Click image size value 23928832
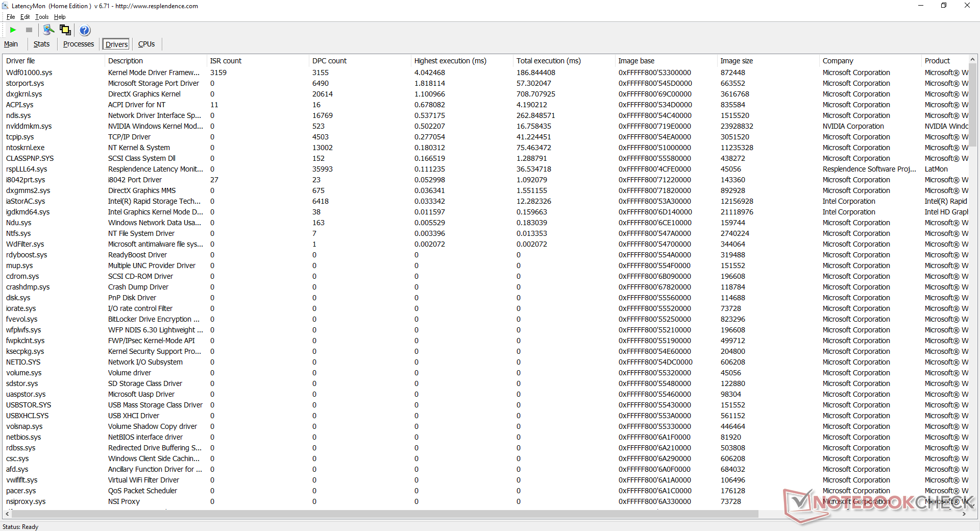This screenshot has height=531, width=980. click(737, 126)
